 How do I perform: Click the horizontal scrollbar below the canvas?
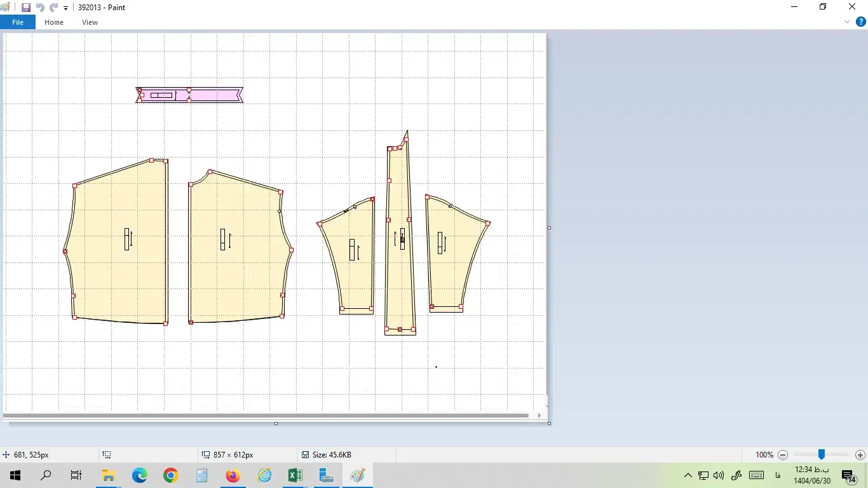266,416
